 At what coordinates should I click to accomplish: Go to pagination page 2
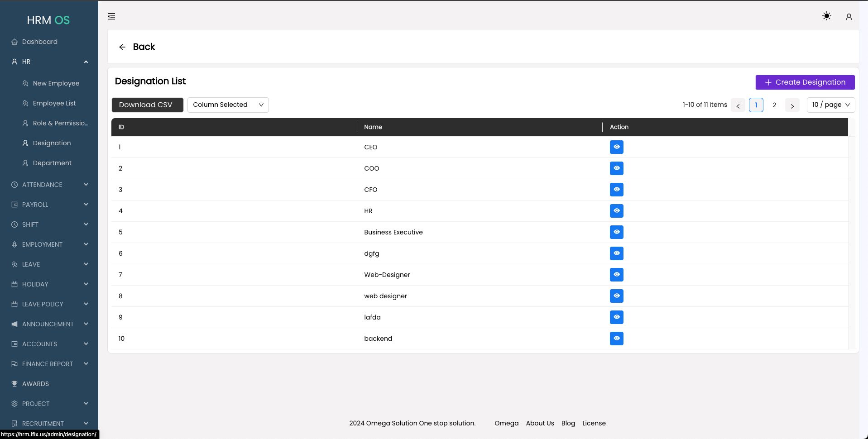(774, 105)
